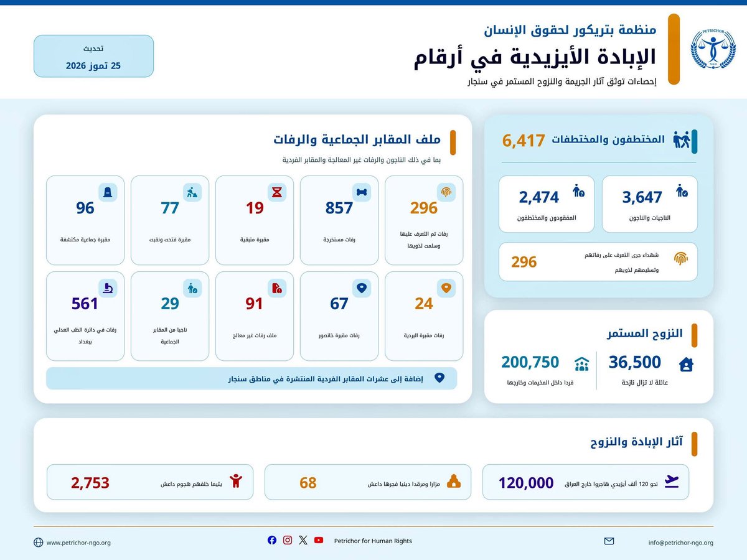The width and height of the screenshot is (747, 560).
Task: Click the survivor shield icon above 29
Action: (x=192, y=288)
